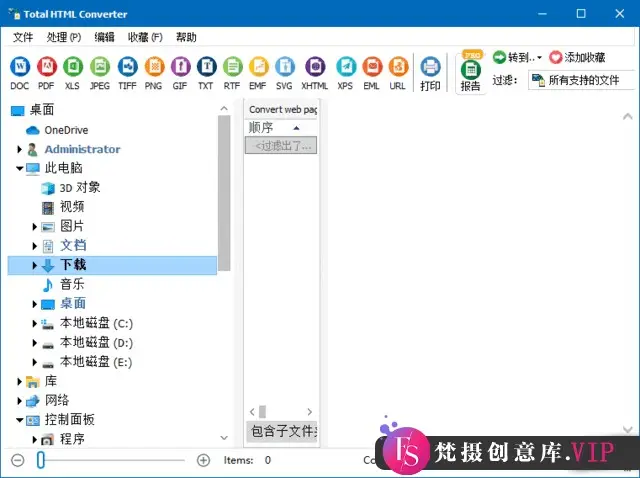Select the 网络 network node
The width and height of the screenshot is (640, 478).
point(57,400)
